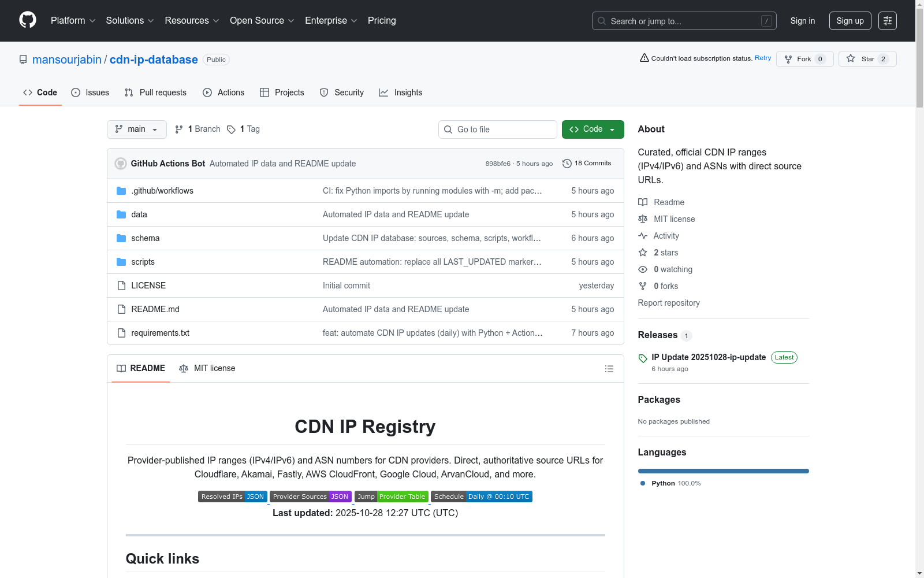Switch to the MIT license tab
The width and height of the screenshot is (924, 578).
coord(207,369)
